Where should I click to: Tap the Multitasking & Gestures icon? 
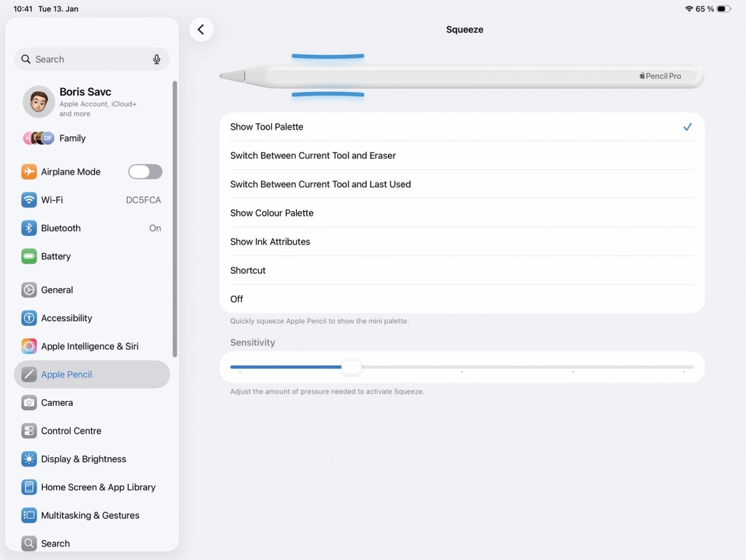tap(29, 515)
